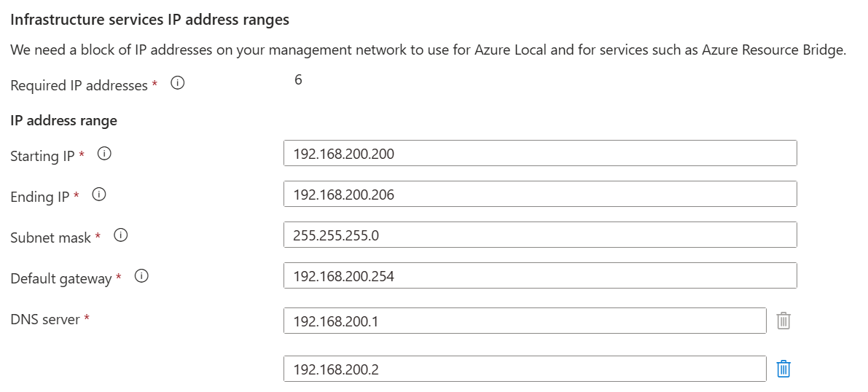The width and height of the screenshot is (868, 392).
Task: Select the Ending IP input box
Action: click(540, 194)
